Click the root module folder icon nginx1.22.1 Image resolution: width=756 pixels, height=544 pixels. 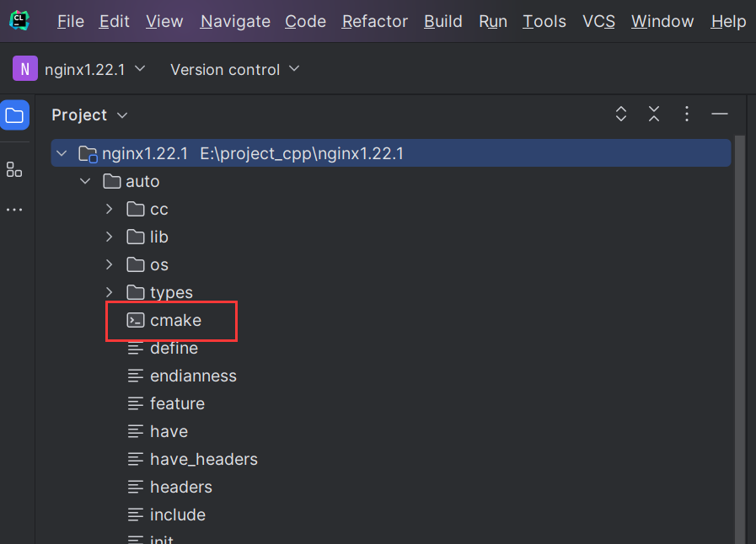88,154
